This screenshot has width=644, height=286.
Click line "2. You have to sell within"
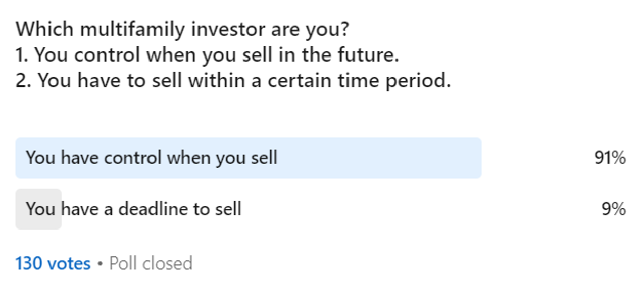tap(232, 80)
